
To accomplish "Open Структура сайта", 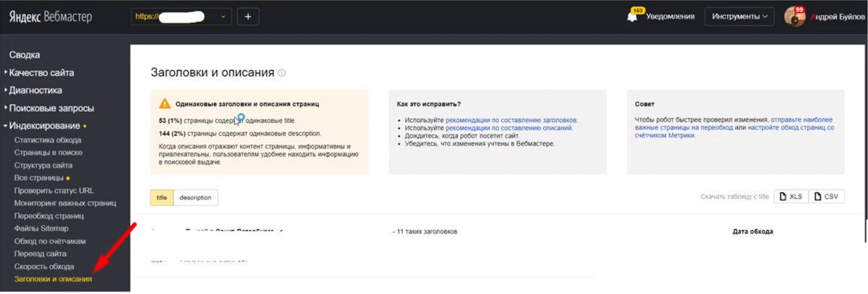I will [x=43, y=165].
